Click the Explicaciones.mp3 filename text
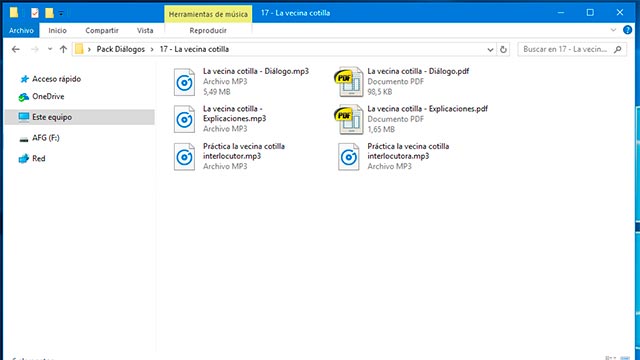The width and height of the screenshot is (640, 360). click(235, 114)
